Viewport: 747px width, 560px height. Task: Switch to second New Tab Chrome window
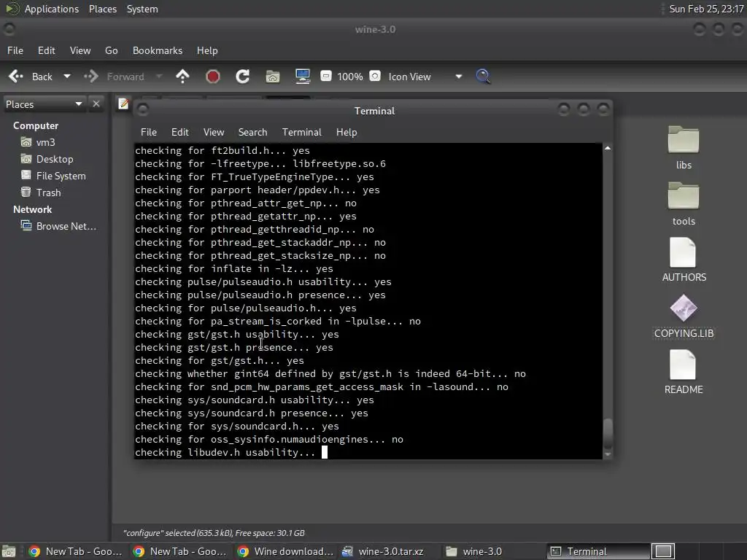[179, 551]
